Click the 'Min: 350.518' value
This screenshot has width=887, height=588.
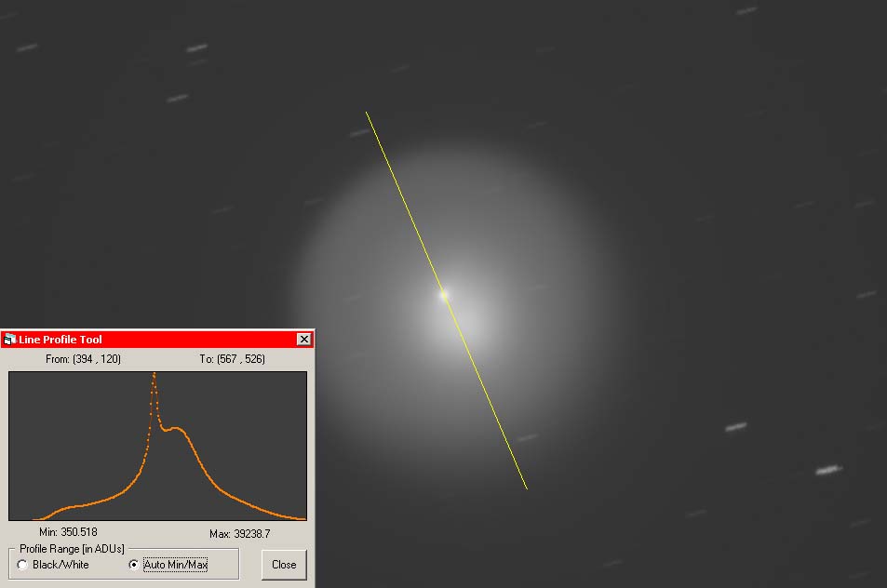tap(68, 532)
